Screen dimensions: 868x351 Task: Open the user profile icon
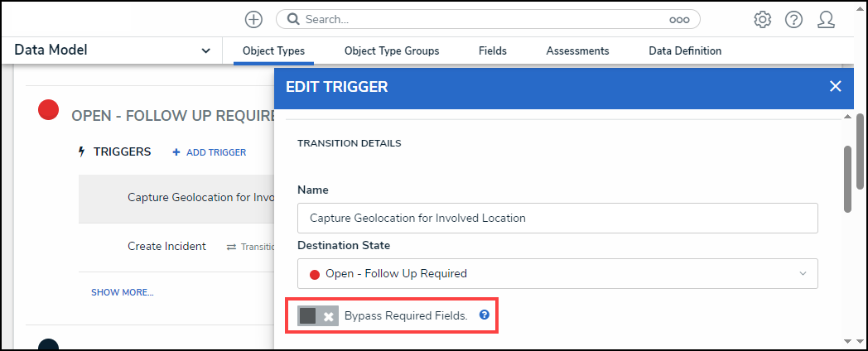click(x=826, y=19)
